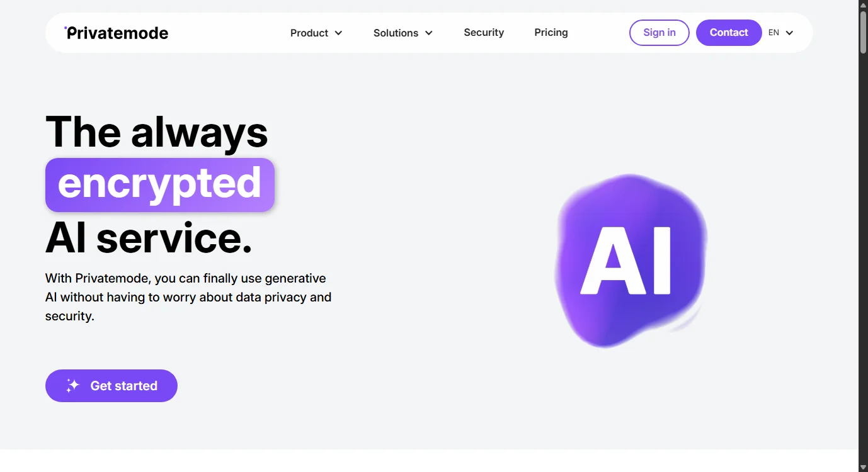Click the purple AI blob illustration

coord(630,258)
